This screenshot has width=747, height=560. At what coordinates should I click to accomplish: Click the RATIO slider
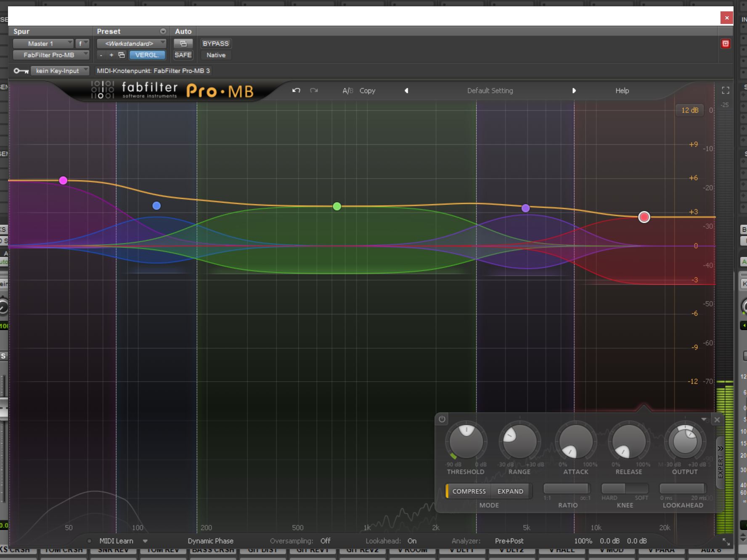point(567,489)
